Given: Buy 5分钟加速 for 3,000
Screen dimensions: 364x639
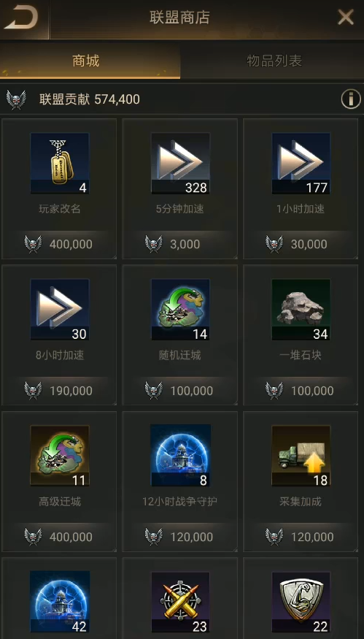Looking at the screenshot, I should coord(179,244).
